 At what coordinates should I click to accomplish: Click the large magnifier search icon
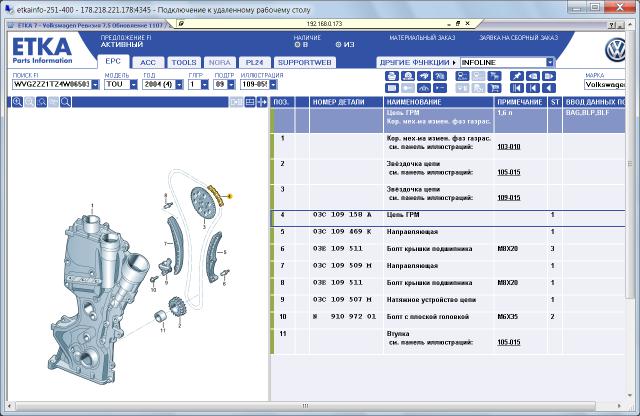(65, 102)
